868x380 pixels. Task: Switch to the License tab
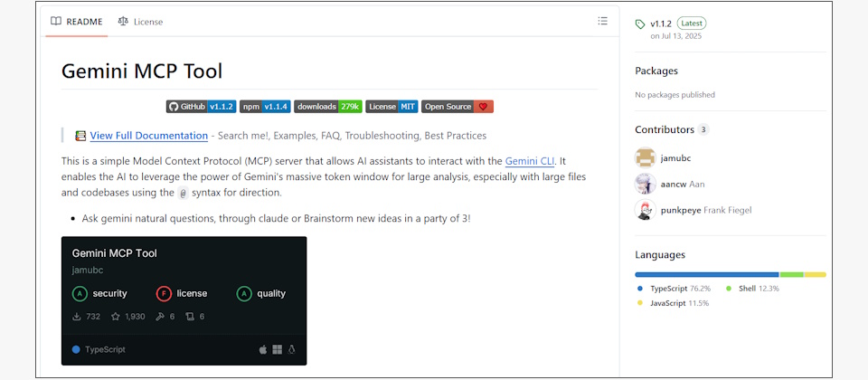click(140, 22)
